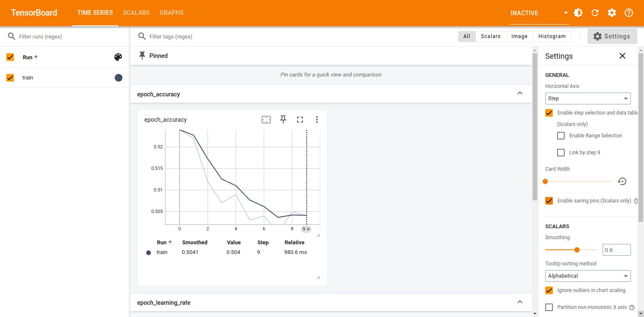This screenshot has width=644, height=317.
Task: Click the fit domain to data icon
Action: [x=266, y=120]
